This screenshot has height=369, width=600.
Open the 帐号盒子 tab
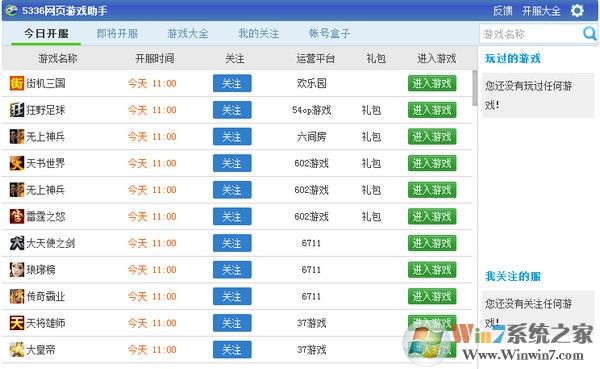click(x=329, y=33)
